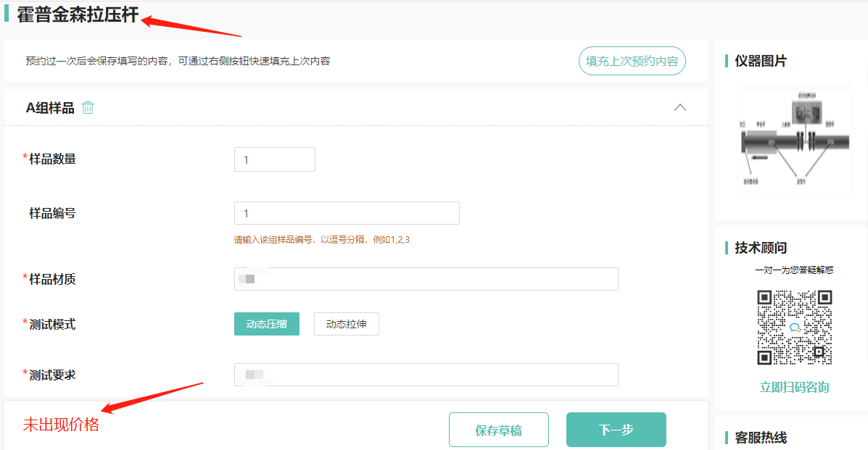Image resolution: width=868 pixels, height=450 pixels.
Task: Delete A组样品 group using the trash icon
Action: (x=88, y=107)
